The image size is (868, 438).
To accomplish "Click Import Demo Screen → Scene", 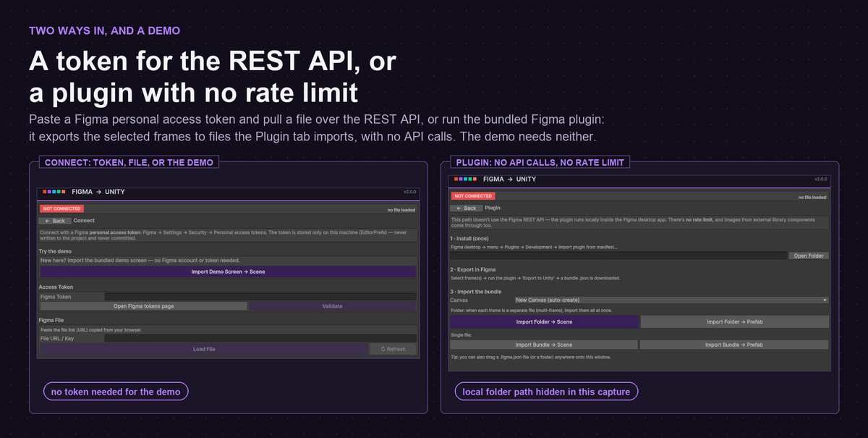I will [x=228, y=271].
